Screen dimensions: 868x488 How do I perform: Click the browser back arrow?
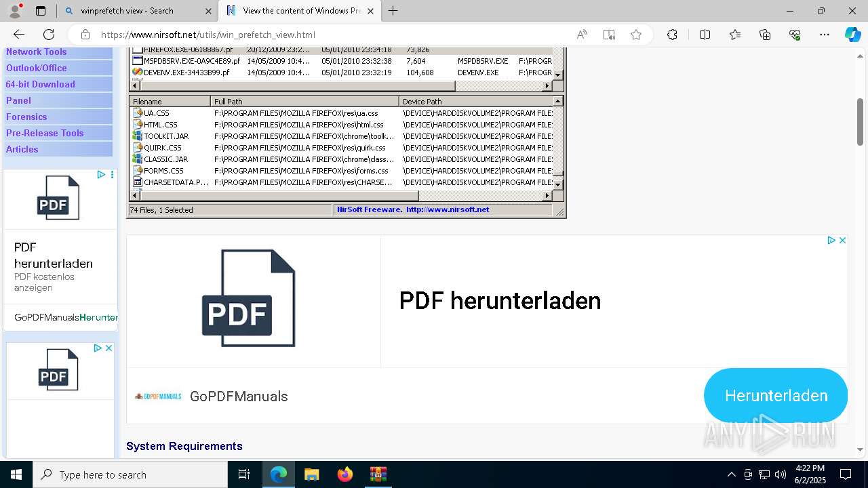[19, 35]
